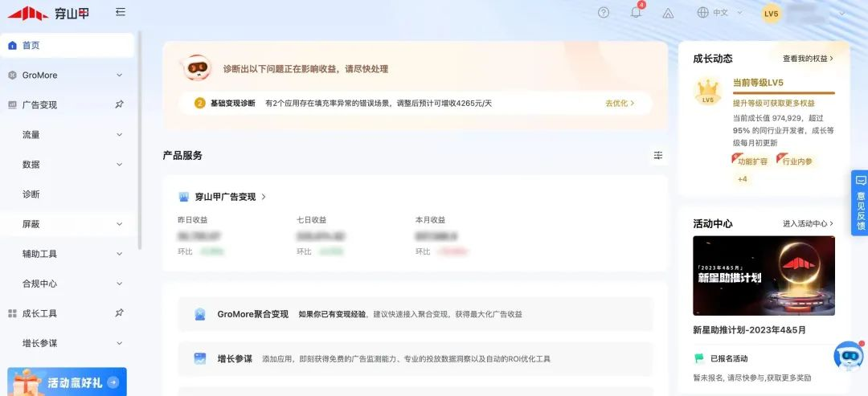Open 产品服务 customize settings icon
Image resolution: width=868 pixels, height=396 pixels.
coord(658,155)
